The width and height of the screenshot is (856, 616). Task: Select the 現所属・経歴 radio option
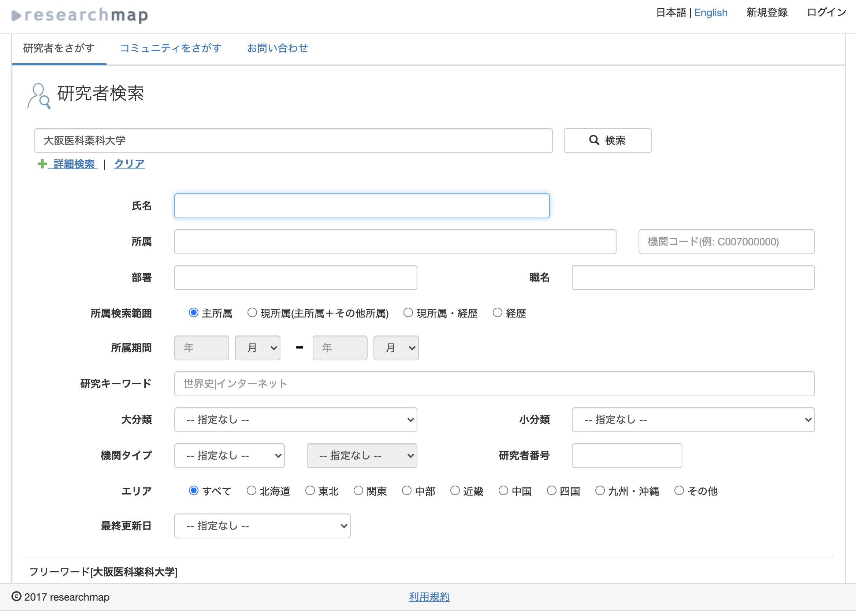click(x=408, y=312)
